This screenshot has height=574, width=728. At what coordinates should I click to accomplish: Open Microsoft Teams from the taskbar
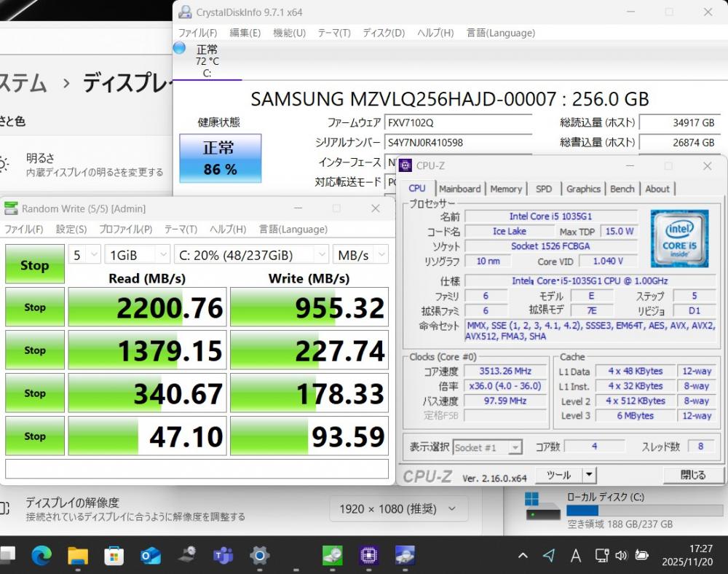pyautogui.click(x=223, y=555)
